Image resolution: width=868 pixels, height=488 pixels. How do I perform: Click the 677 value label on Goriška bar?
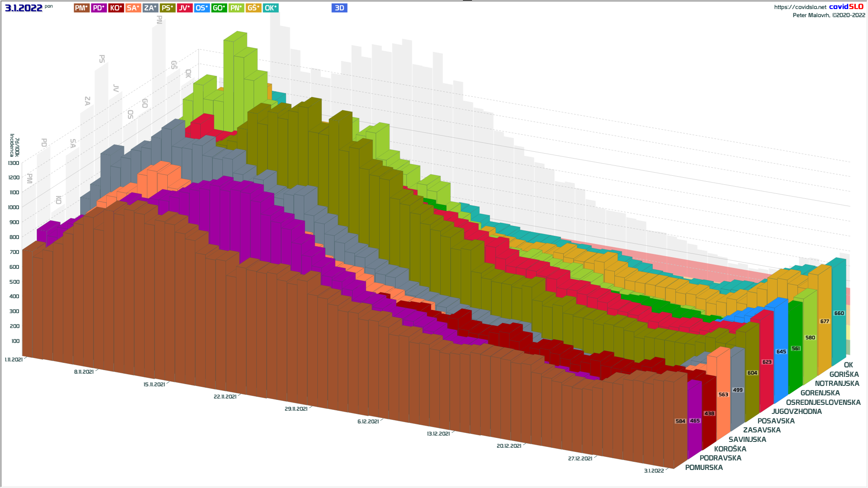(825, 321)
